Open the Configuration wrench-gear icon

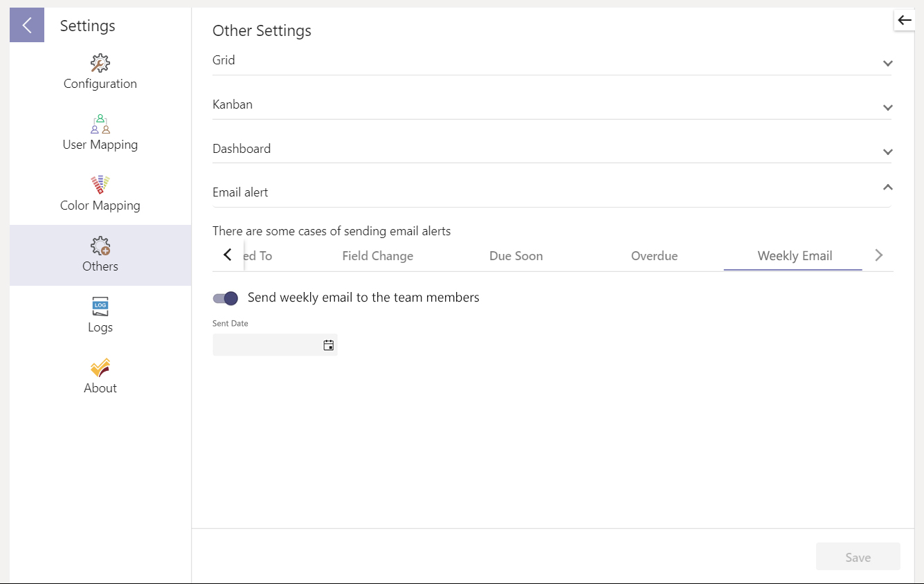point(100,64)
